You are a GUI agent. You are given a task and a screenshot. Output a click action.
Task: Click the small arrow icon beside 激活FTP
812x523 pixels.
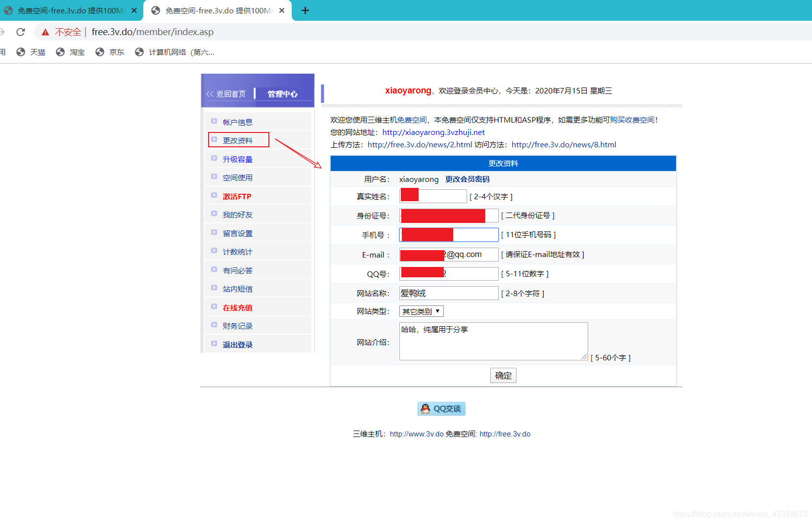(x=214, y=196)
